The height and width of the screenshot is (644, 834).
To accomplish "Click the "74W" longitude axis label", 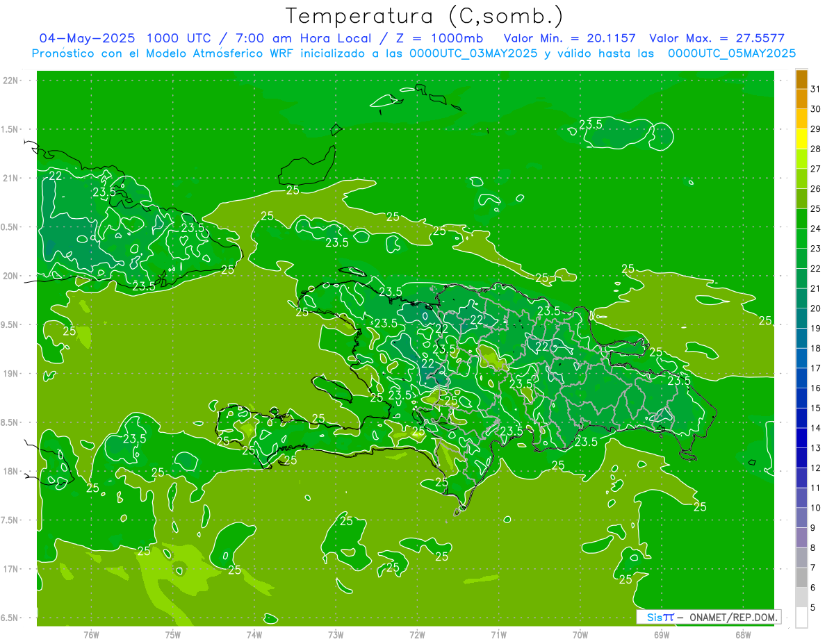I will click(x=254, y=634).
